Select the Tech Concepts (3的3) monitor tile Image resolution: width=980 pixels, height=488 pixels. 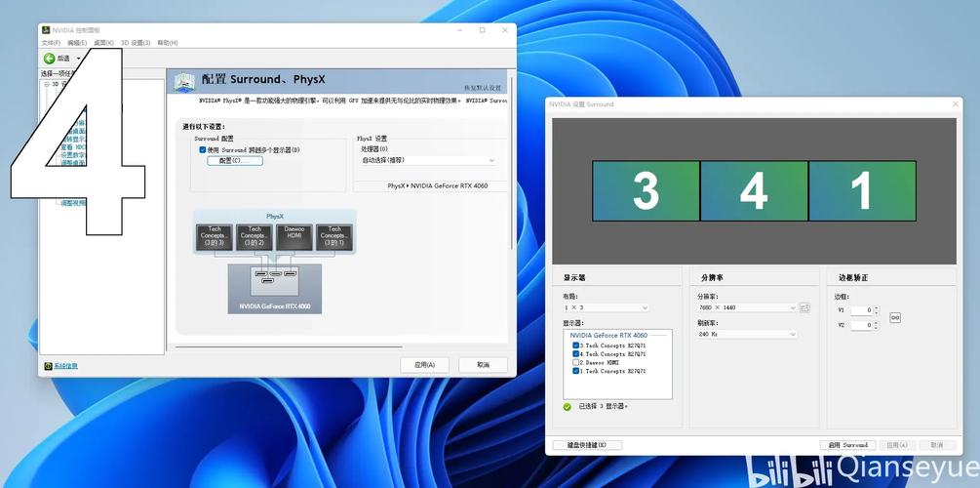pyautogui.click(x=215, y=238)
